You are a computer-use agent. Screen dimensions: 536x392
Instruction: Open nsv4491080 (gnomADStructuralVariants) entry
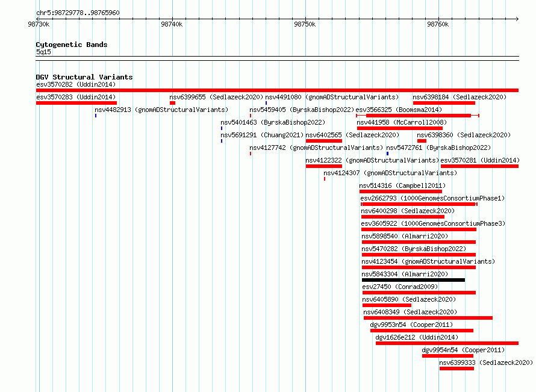tap(332, 97)
